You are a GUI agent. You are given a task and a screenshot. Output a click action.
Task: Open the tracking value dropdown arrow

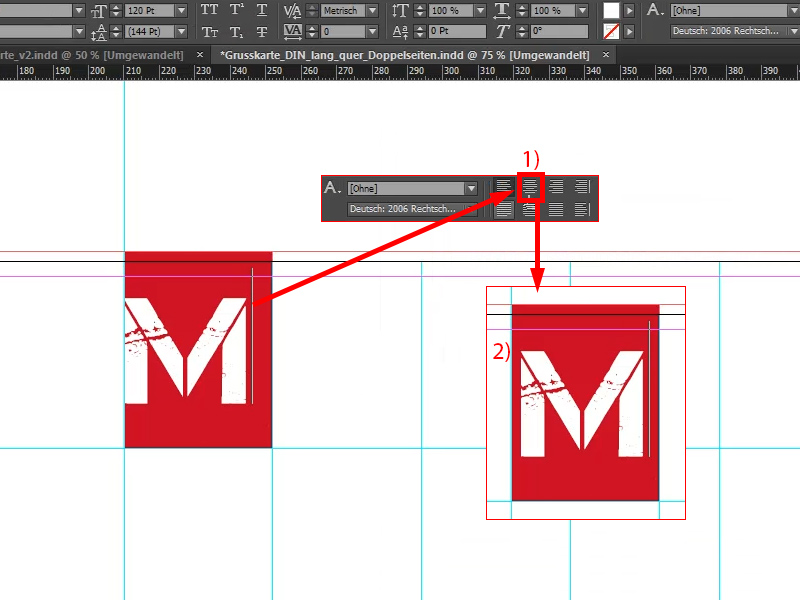(373, 32)
